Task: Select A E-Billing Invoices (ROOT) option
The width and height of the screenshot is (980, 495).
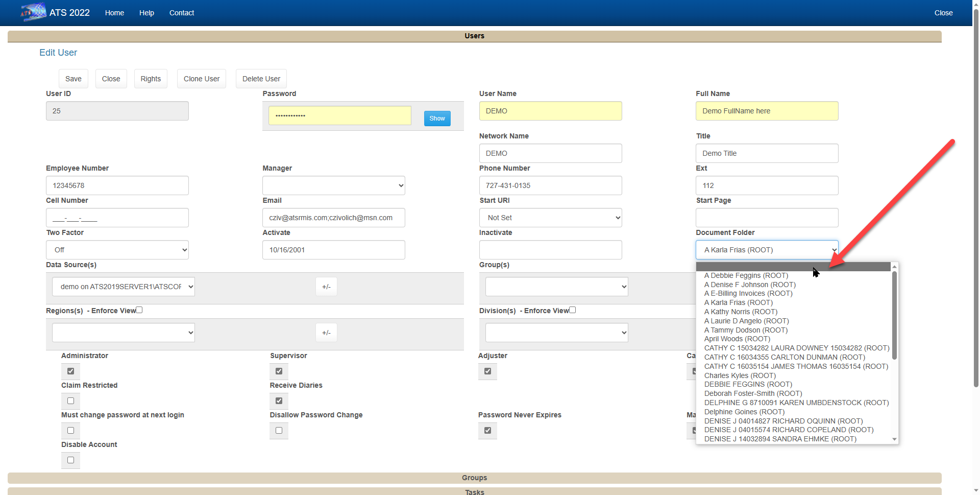Action: (x=748, y=294)
